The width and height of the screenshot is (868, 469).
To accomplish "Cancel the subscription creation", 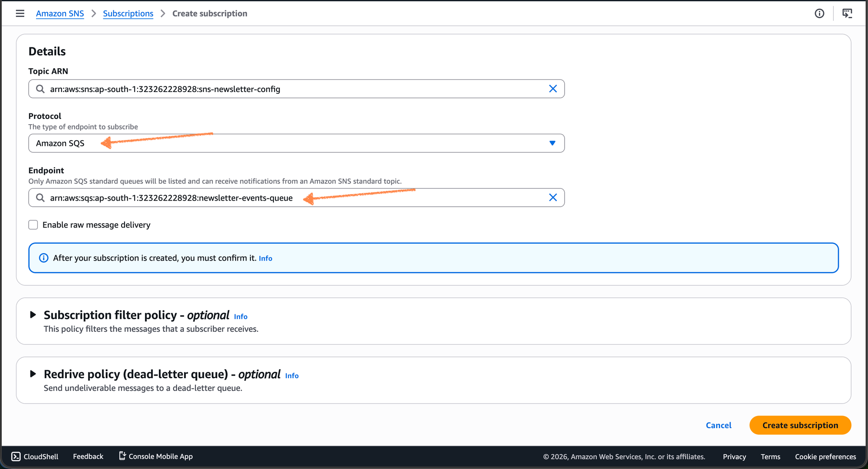I will pyautogui.click(x=718, y=425).
